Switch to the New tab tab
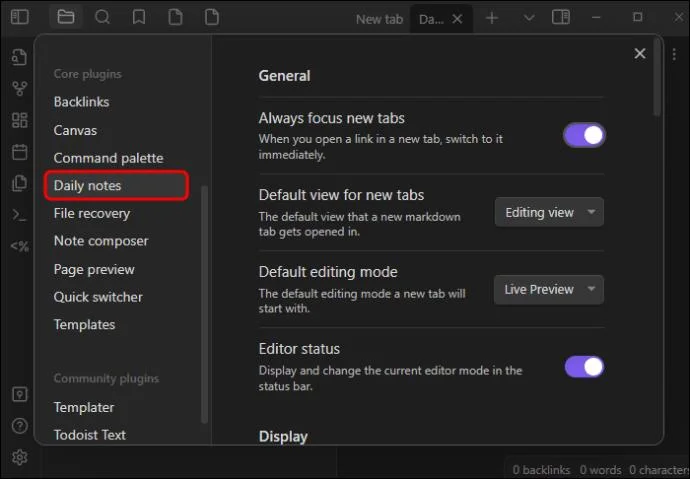This screenshot has width=690, height=479. (x=379, y=19)
